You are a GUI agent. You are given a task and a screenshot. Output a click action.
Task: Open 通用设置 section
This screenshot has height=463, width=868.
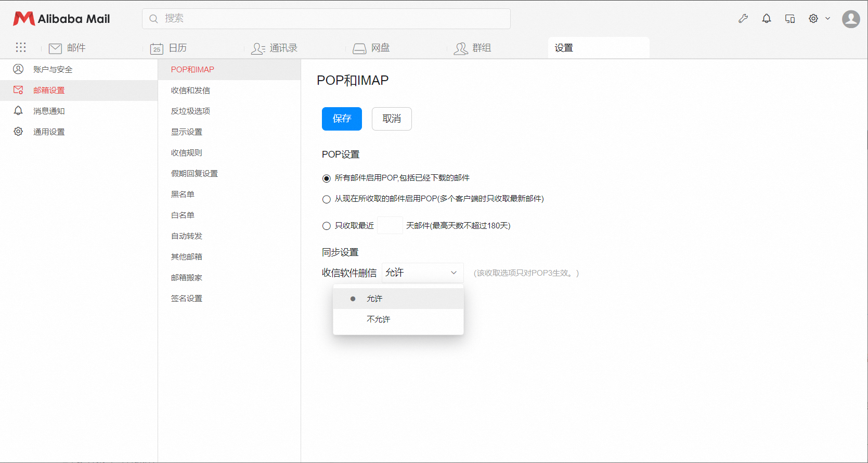79,132
